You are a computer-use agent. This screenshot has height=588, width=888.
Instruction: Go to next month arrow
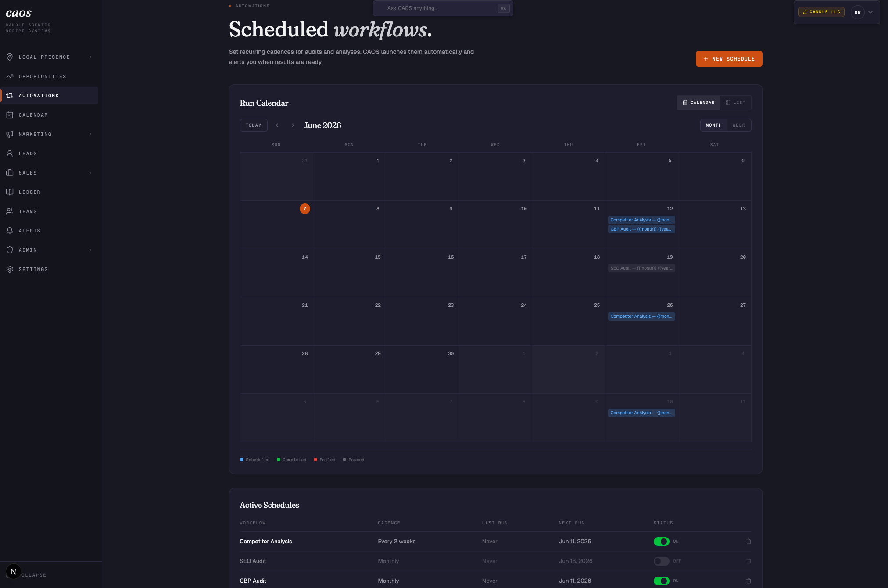(293, 125)
